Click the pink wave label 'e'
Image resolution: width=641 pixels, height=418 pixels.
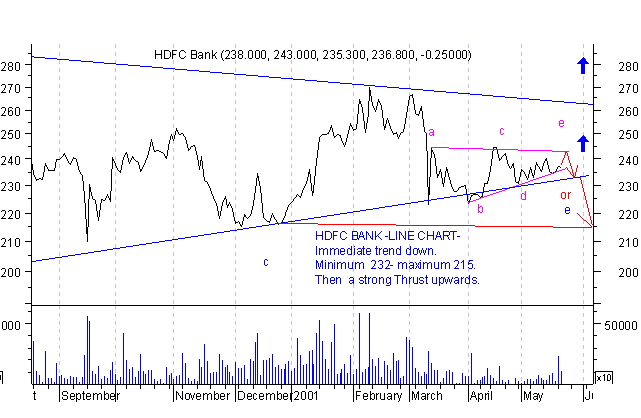[561, 123]
